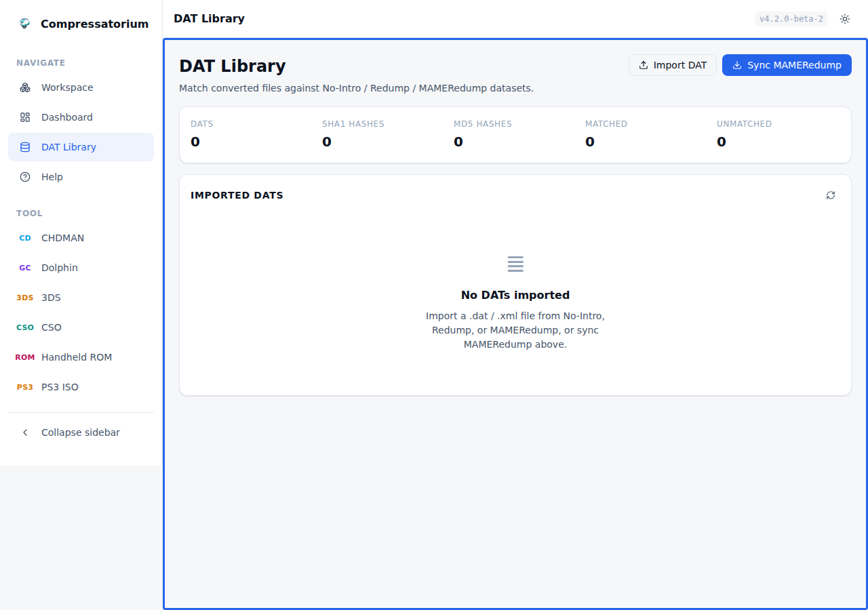The image size is (868, 610).
Task: Click the 'Match converted files' description text
Action: point(356,88)
